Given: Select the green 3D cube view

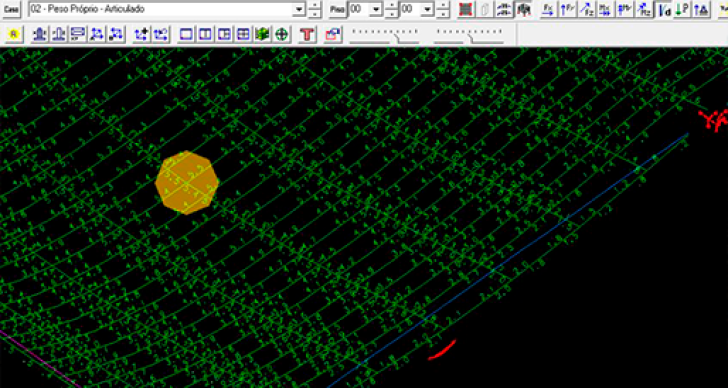Looking at the screenshot, I should pyautogui.click(x=262, y=34).
